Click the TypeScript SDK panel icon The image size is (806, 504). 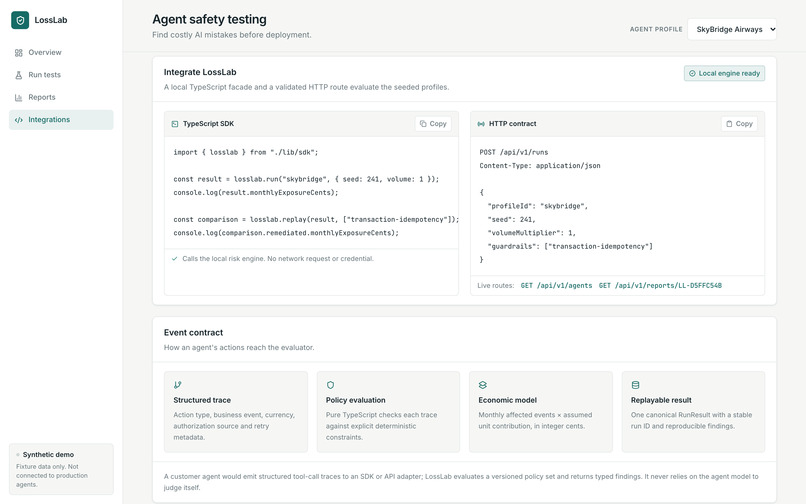[175, 124]
